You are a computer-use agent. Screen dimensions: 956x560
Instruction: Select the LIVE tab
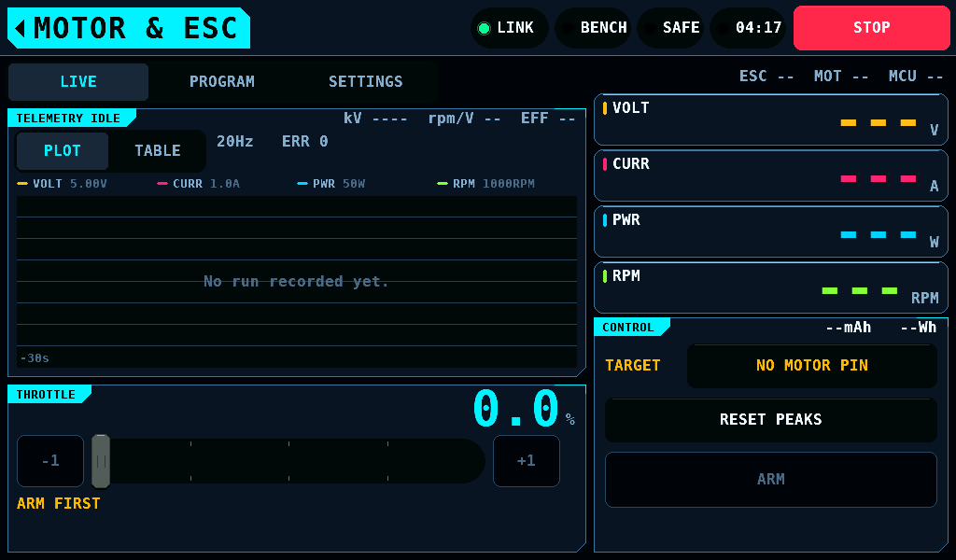(x=78, y=81)
